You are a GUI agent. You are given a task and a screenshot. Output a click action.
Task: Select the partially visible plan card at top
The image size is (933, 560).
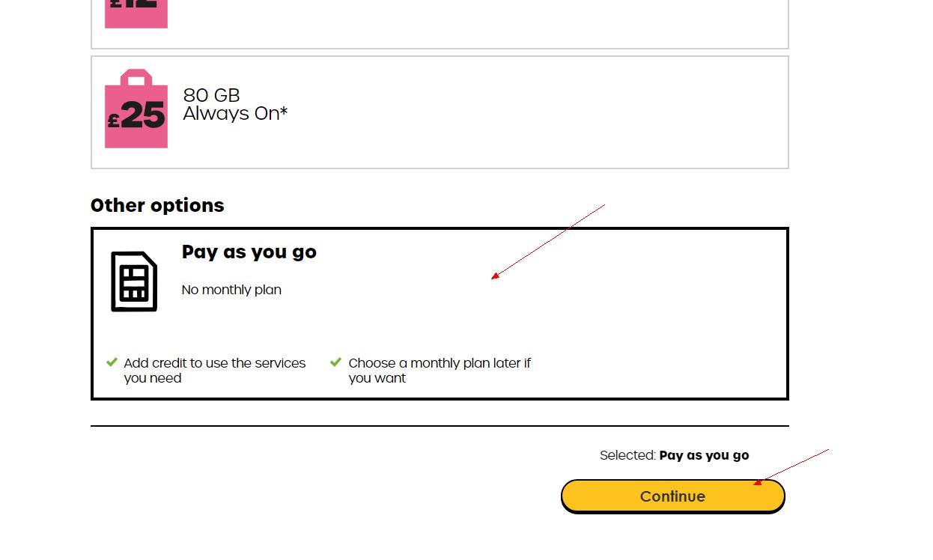440,24
